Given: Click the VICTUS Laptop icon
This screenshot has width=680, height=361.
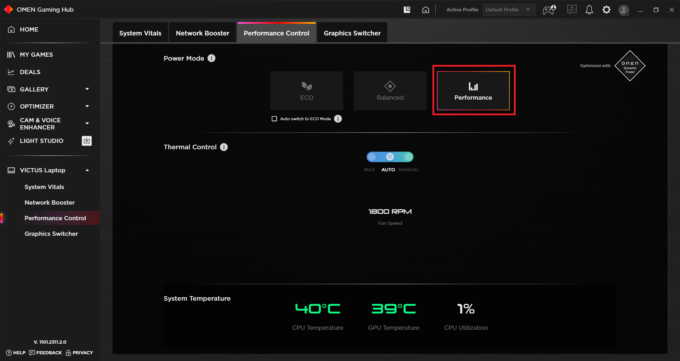Looking at the screenshot, I should click(x=11, y=170).
